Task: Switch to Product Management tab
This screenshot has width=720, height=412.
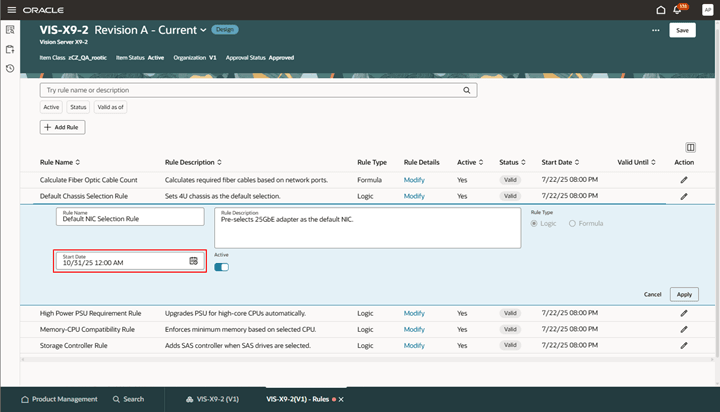Action: [59, 399]
